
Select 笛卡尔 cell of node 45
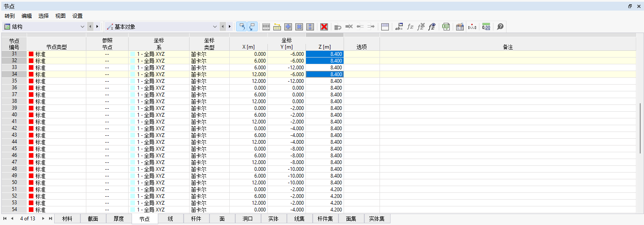(x=209, y=149)
